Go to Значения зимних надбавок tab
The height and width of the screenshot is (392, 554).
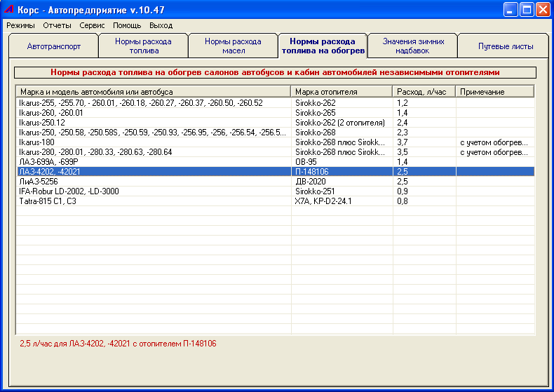(413, 46)
